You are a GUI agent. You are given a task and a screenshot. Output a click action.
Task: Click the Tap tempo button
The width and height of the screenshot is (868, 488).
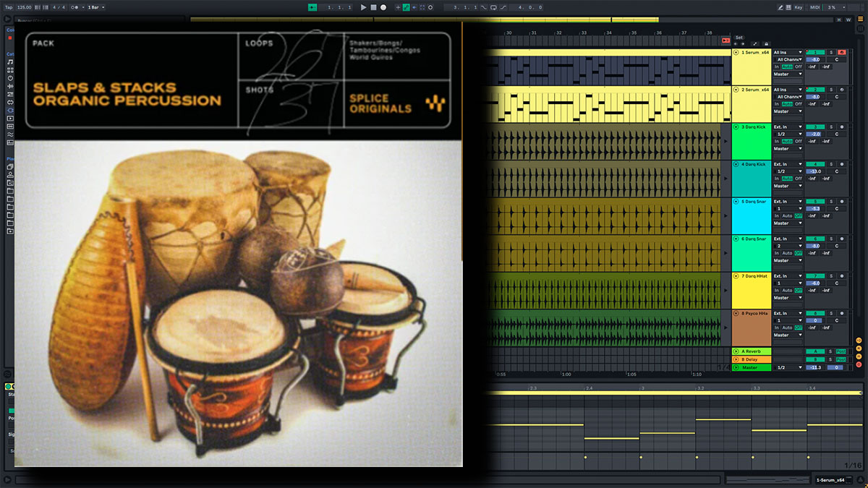pyautogui.click(x=9, y=7)
